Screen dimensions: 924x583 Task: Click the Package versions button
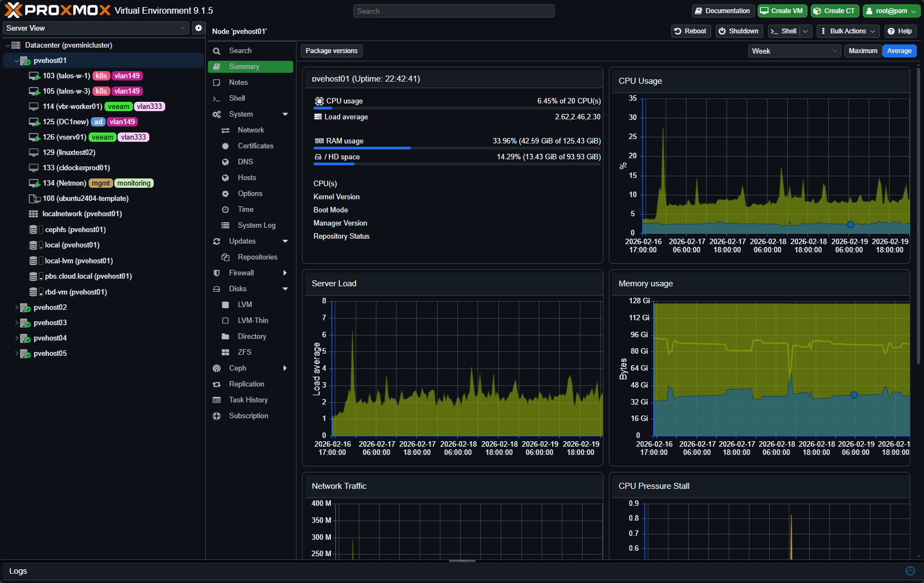(332, 51)
